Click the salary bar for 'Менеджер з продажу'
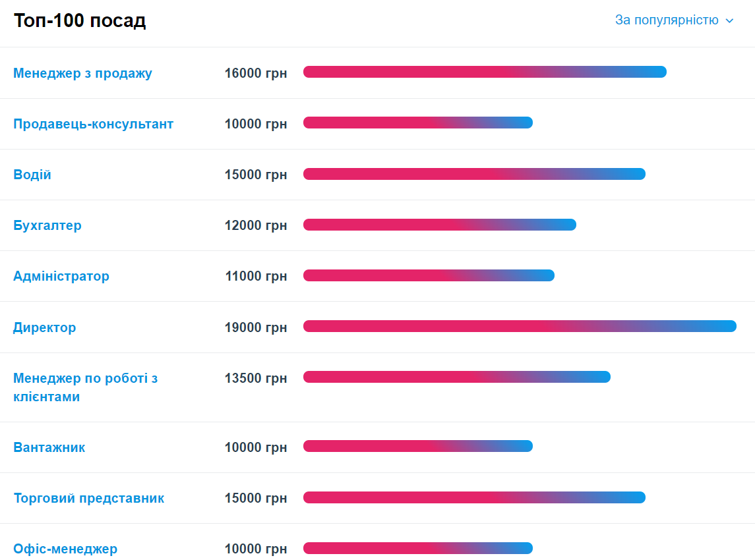 point(485,72)
